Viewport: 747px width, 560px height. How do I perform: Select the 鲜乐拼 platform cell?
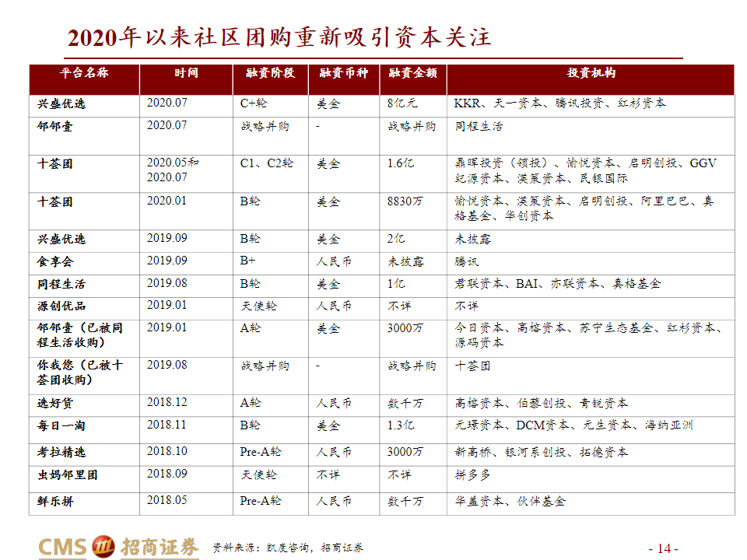click(55, 501)
